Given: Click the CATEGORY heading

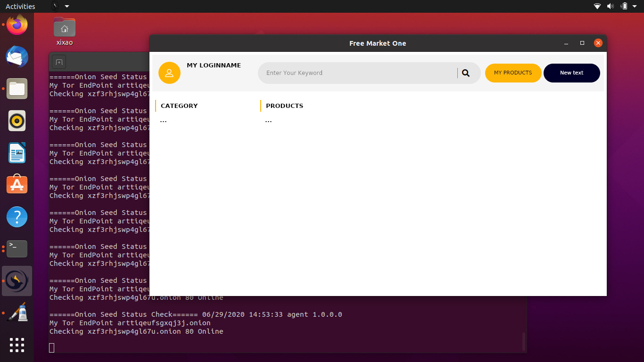Looking at the screenshot, I should tap(179, 106).
